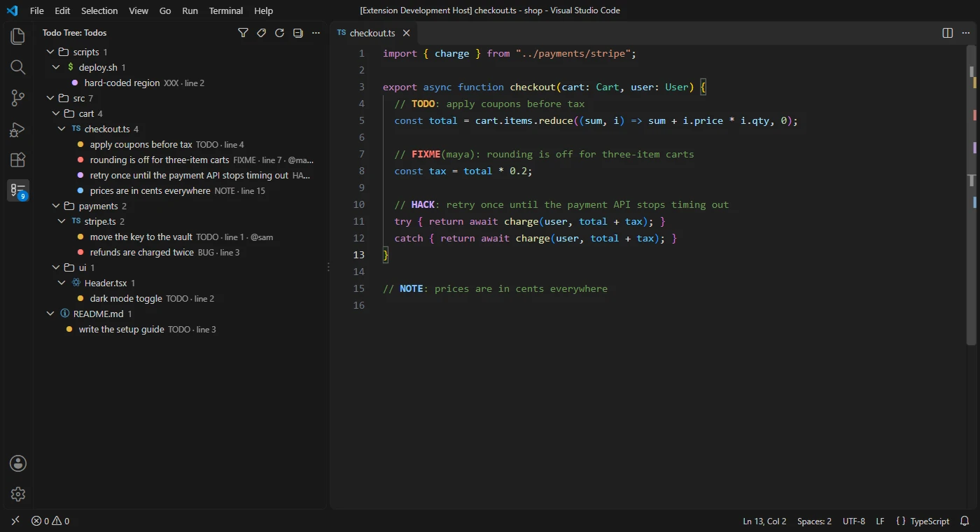Select the checkout.ts editor tab
This screenshot has width=980, height=532.
point(374,33)
